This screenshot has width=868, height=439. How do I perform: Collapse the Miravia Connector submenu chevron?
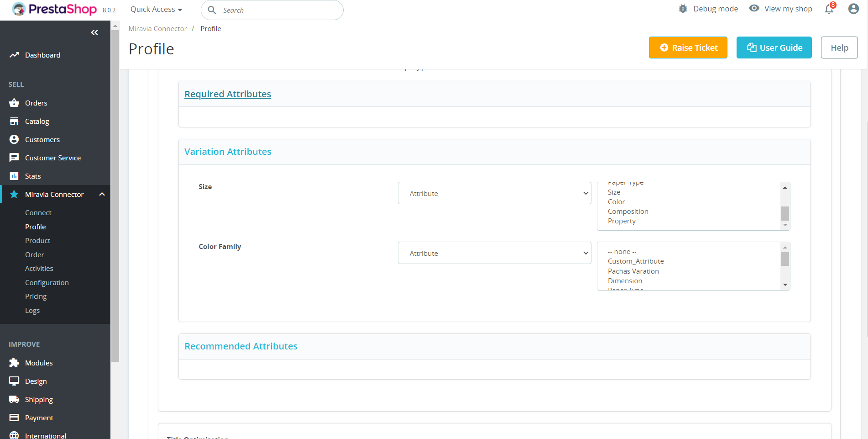[x=102, y=194]
